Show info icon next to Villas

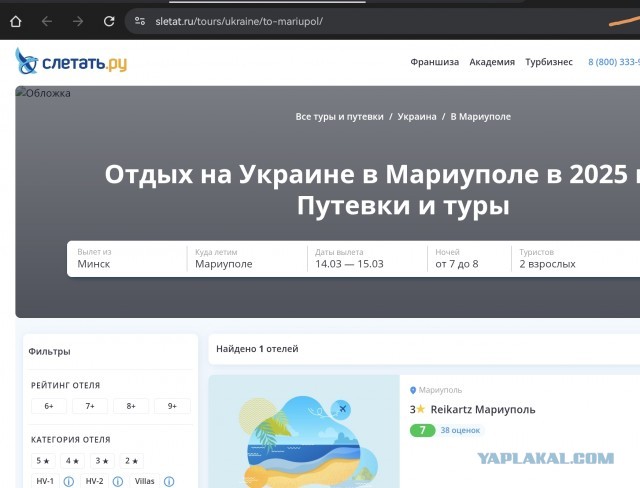pos(169,481)
